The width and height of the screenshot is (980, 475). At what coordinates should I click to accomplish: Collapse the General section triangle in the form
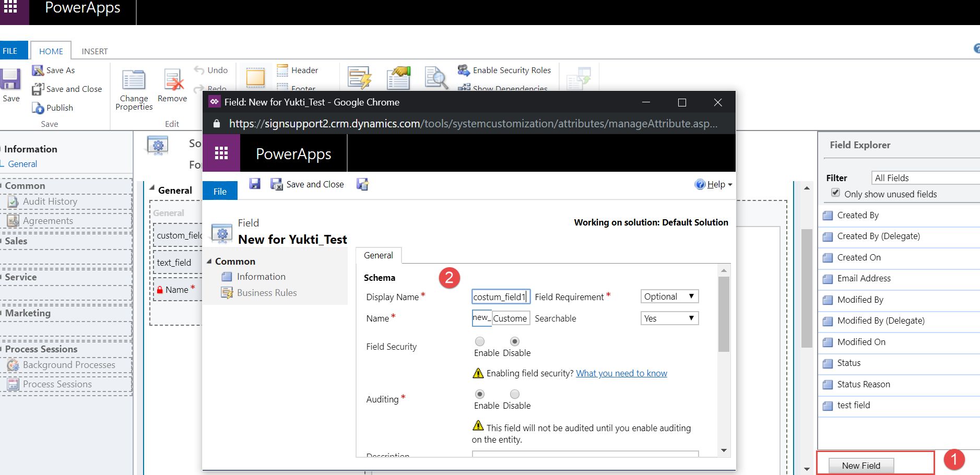[x=152, y=188]
